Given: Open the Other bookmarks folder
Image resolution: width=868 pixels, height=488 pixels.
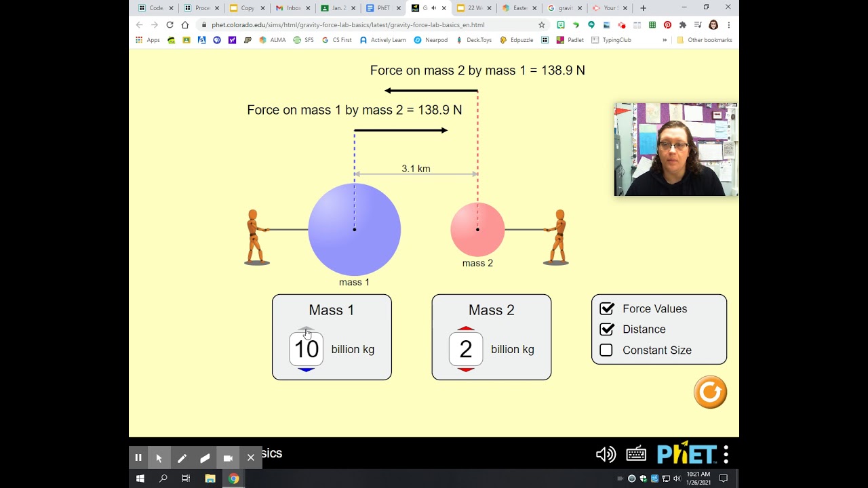Looking at the screenshot, I should pos(704,40).
